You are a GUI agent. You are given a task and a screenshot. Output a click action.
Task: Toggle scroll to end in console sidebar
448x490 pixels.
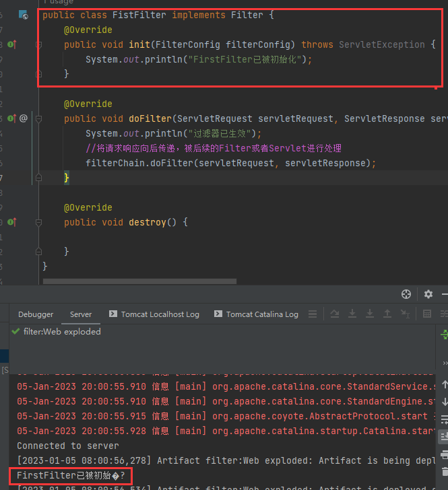point(444,438)
